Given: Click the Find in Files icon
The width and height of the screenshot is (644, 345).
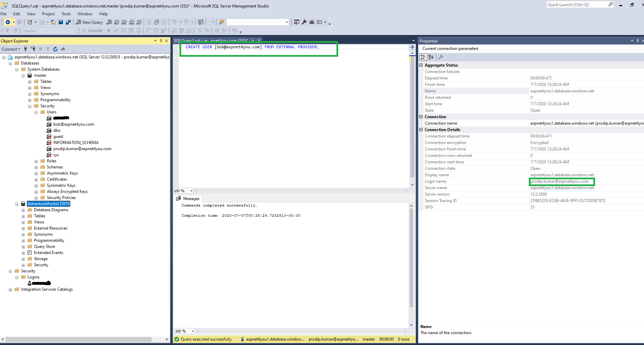Looking at the screenshot, I should tap(222, 22).
